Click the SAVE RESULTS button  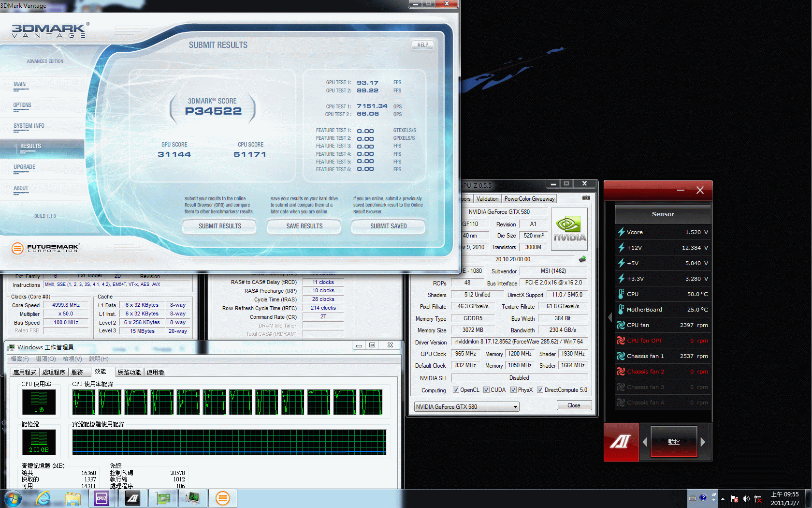(x=304, y=226)
